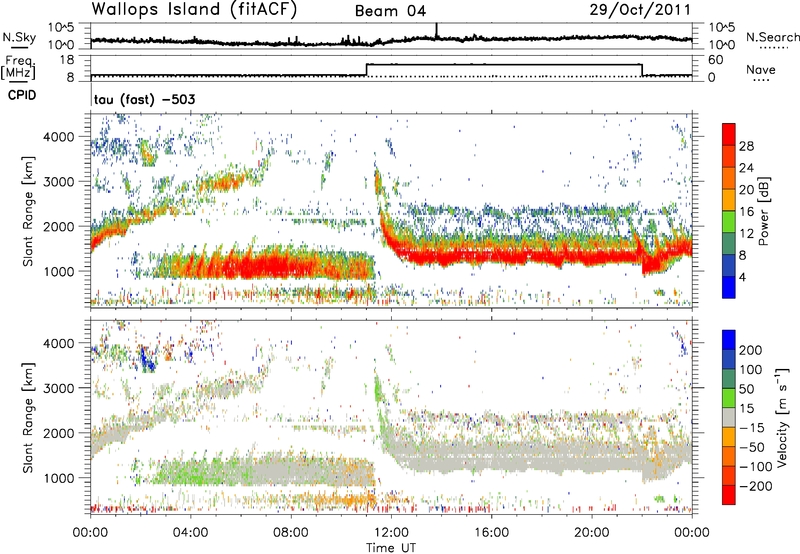
Task: Pick the bottom blue segment of the power colorbar
Action: [729, 287]
